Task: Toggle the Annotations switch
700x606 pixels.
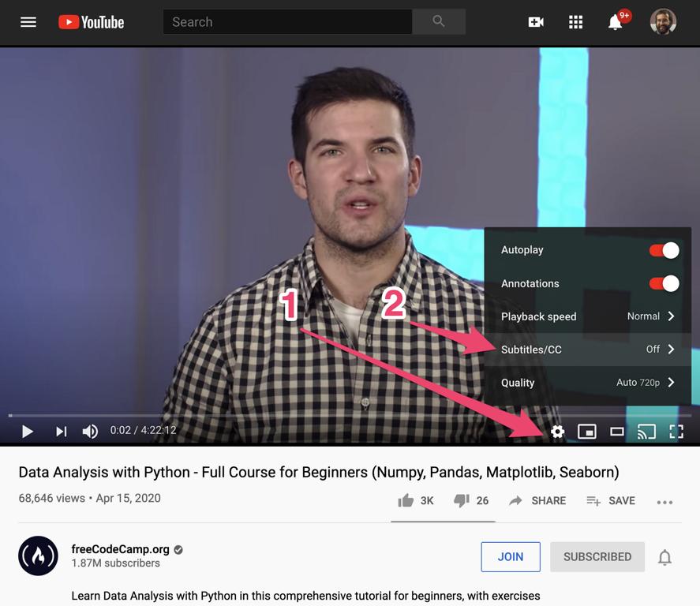Action: [x=664, y=283]
